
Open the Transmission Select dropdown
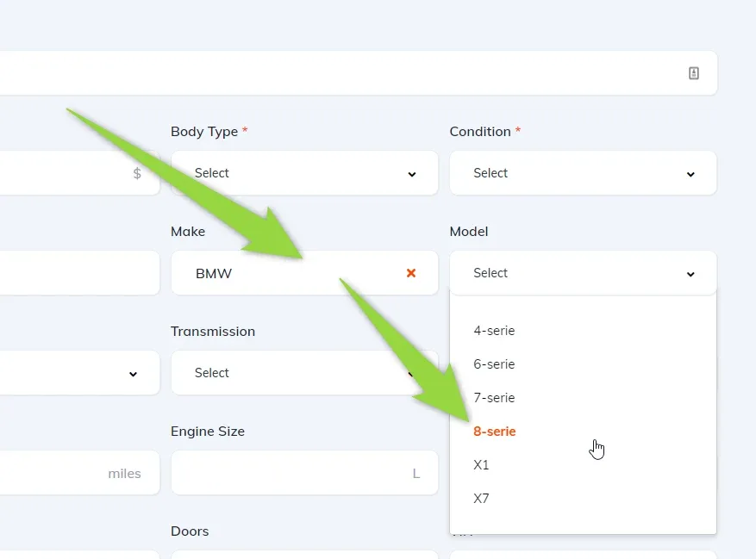tap(304, 373)
